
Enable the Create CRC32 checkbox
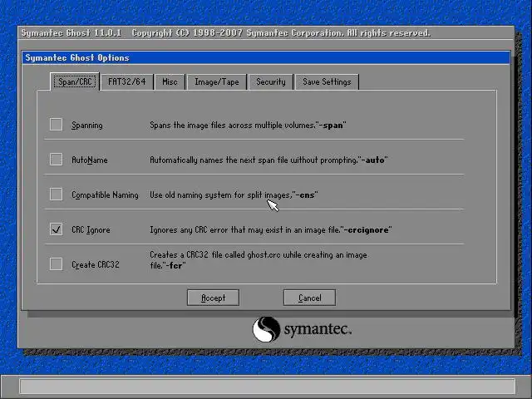point(56,264)
